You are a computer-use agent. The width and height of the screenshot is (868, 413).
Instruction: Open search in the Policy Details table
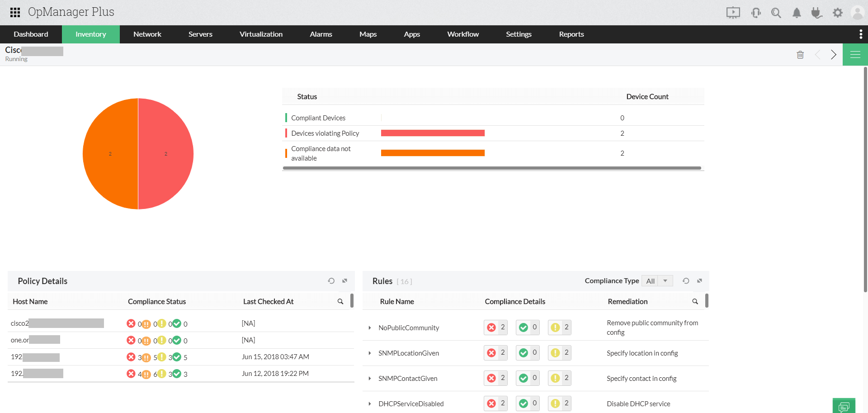(340, 300)
